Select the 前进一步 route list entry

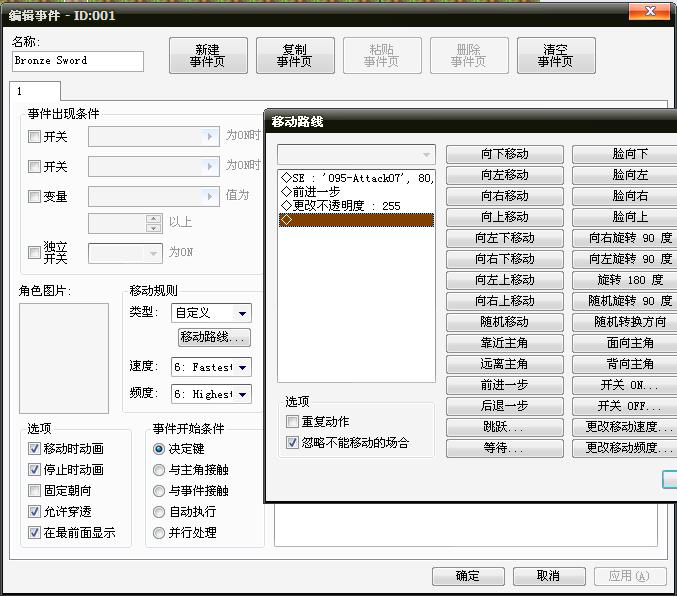(357, 192)
